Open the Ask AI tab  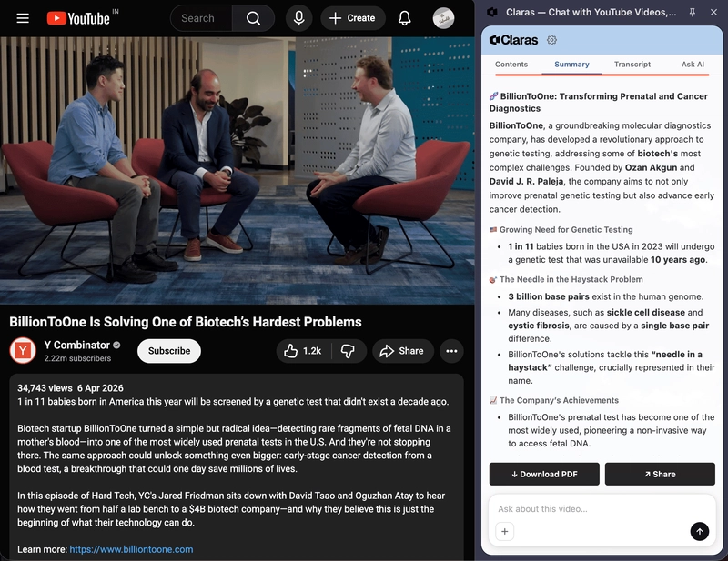pyautogui.click(x=693, y=64)
